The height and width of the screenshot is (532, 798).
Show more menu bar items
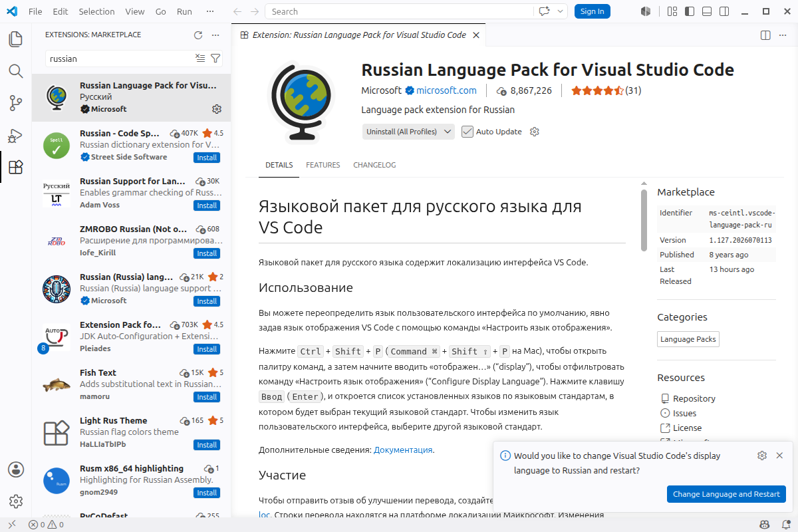pyautogui.click(x=211, y=11)
